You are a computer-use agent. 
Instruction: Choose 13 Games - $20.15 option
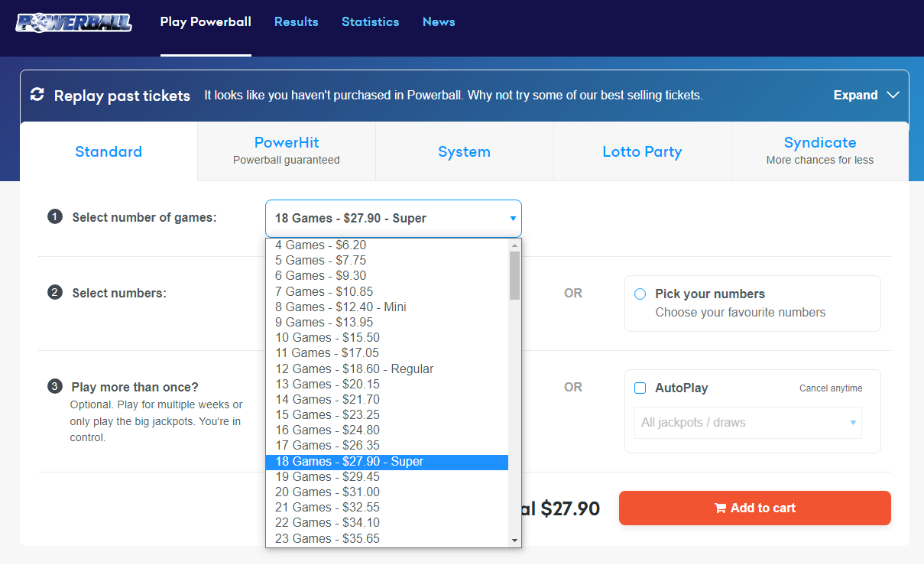[387, 384]
